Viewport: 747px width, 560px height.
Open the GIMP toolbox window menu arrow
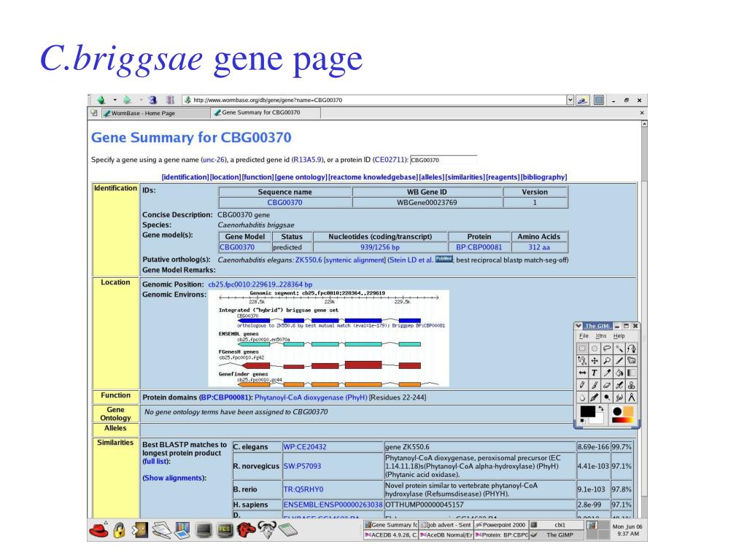tap(578, 326)
